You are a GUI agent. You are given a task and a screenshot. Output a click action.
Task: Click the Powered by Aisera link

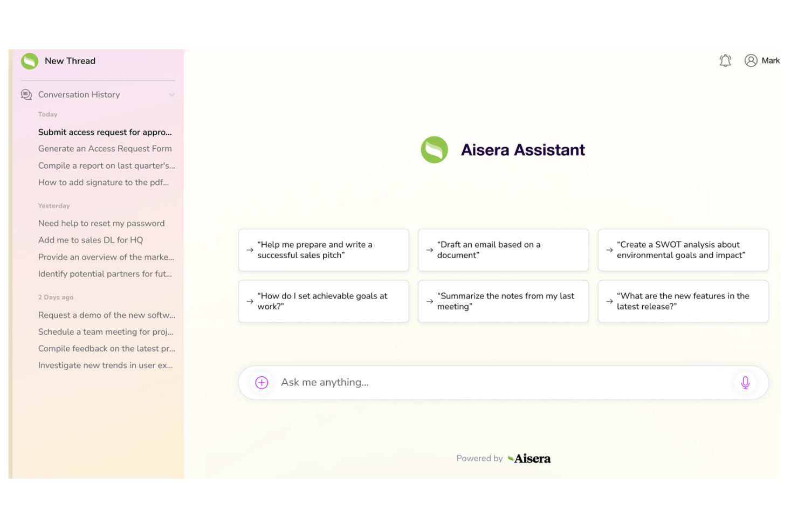(x=503, y=458)
